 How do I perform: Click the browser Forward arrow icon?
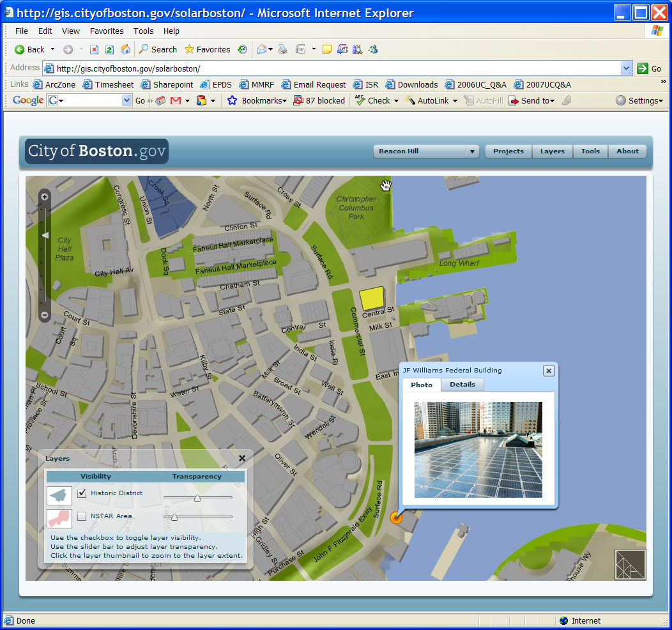click(68, 50)
